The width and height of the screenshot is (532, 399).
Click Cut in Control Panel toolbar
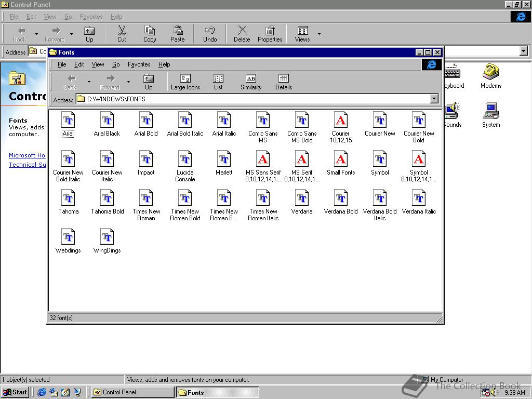click(x=122, y=34)
